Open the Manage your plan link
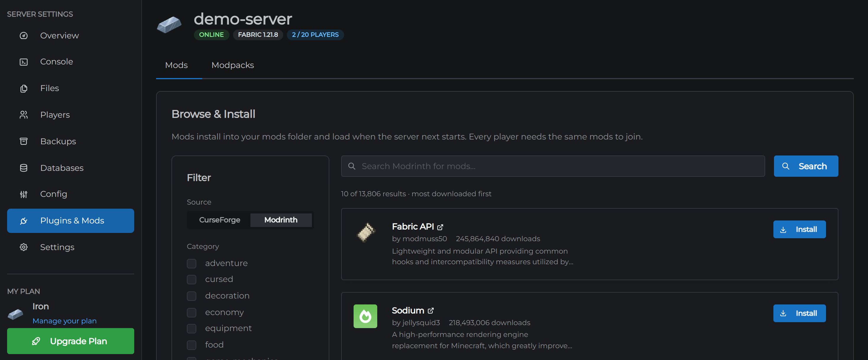The image size is (868, 360). point(64,321)
